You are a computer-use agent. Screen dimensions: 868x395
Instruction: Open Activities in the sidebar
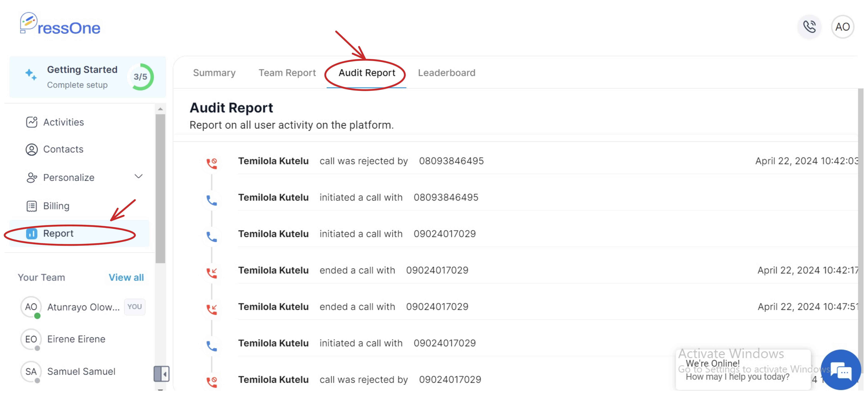(x=64, y=122)
